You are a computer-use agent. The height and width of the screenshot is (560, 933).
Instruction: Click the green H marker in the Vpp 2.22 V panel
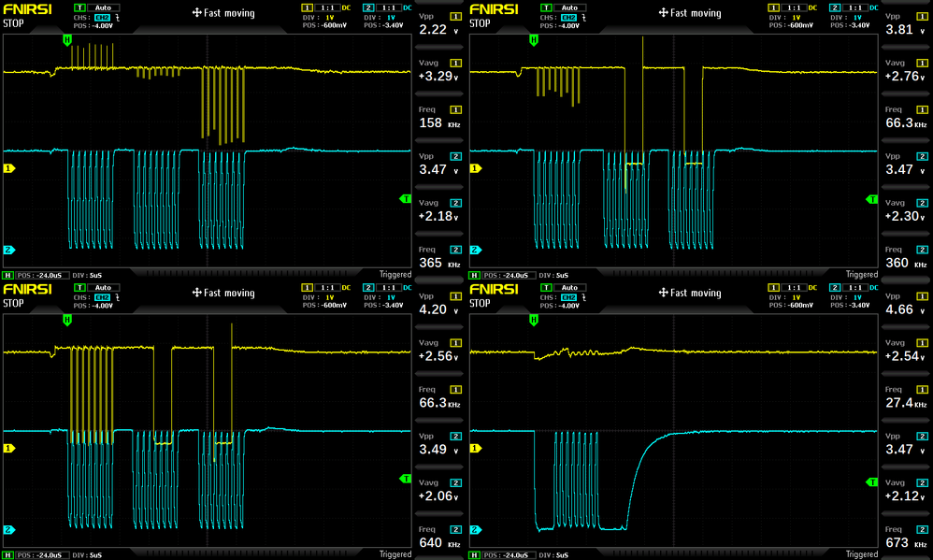click(67, 40)
